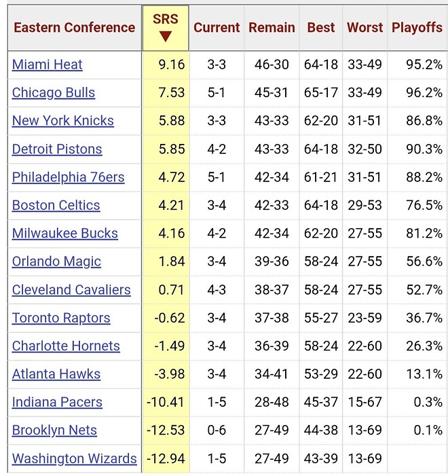
Task: Open the Cleveland Cavaliers team link
Action: click(71, 290)
